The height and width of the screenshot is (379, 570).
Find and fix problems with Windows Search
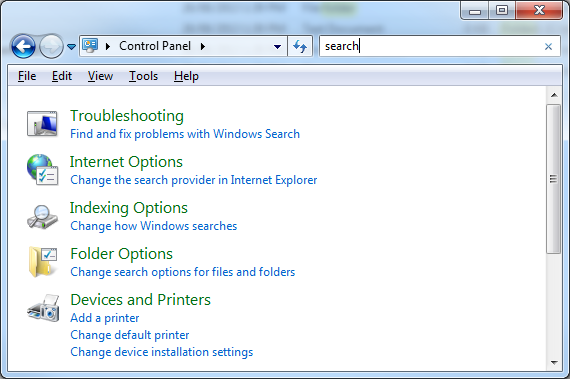pyautogui.click(x=185, y=134)
